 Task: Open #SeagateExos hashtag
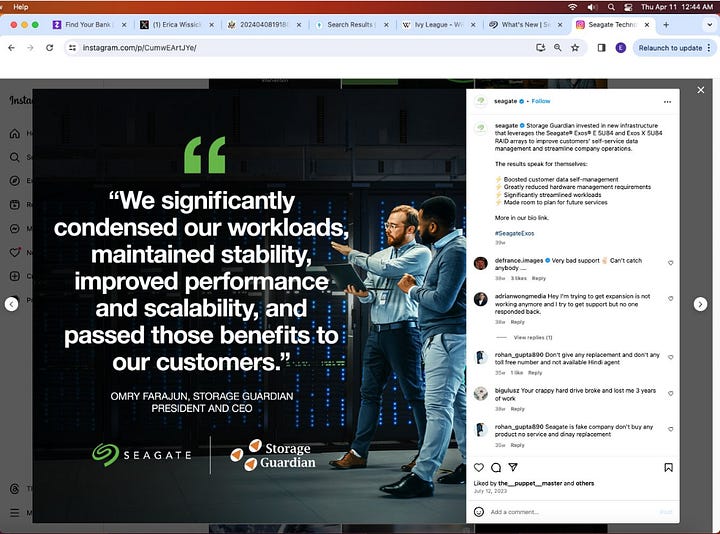tap(514, 233)
